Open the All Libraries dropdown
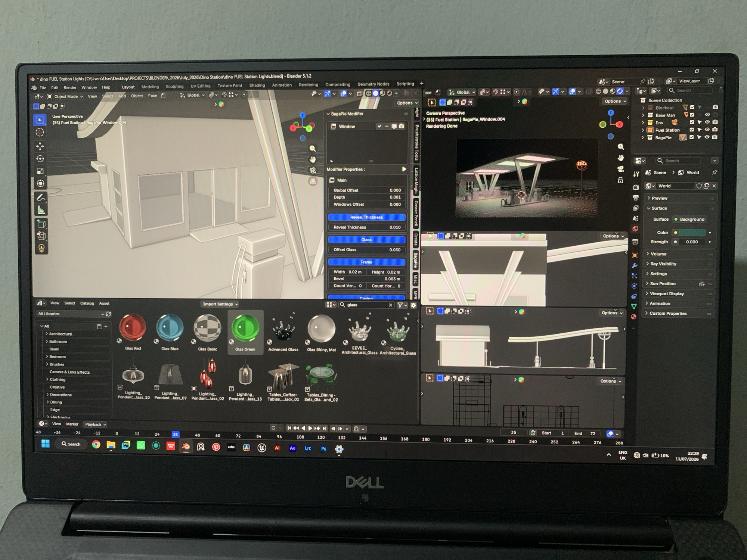Screen dimensions: 747x560 click(x=70, y=314)
